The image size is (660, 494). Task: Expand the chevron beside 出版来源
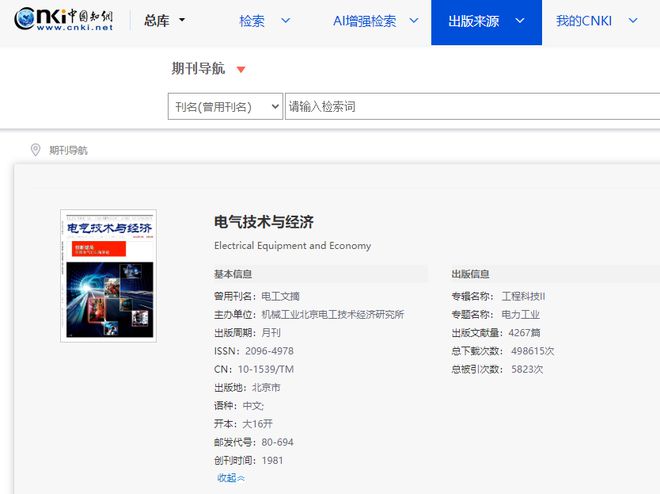click(520, 20)
